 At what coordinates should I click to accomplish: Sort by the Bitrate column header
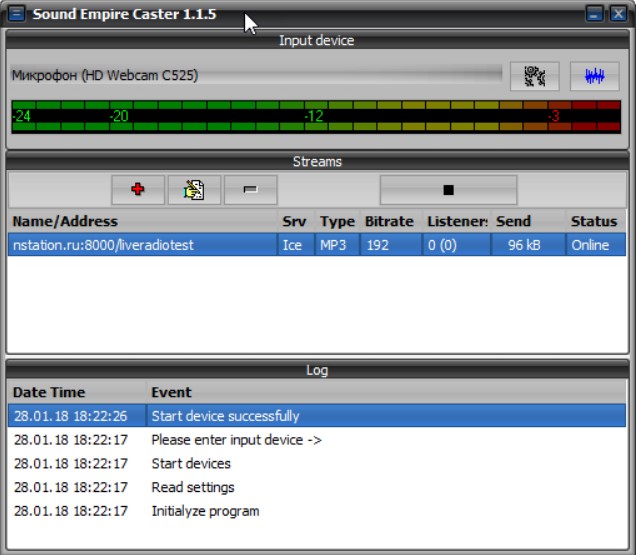tap(391, 221)
